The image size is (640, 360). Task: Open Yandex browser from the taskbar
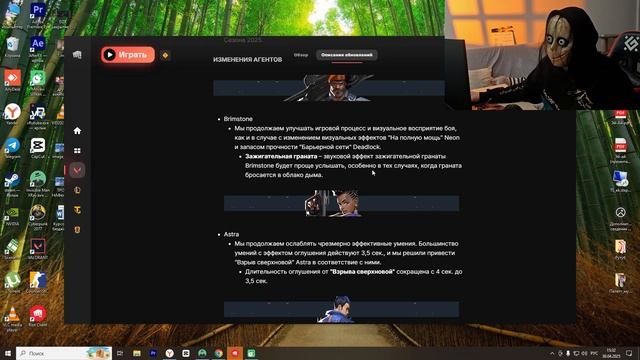(x=169, y=353)
